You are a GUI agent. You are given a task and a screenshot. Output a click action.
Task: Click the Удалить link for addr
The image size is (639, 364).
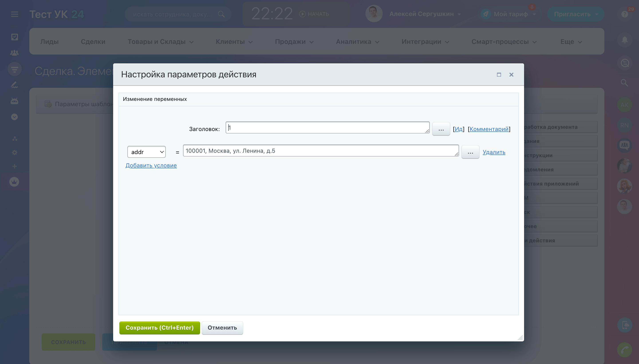click(494, 152)
